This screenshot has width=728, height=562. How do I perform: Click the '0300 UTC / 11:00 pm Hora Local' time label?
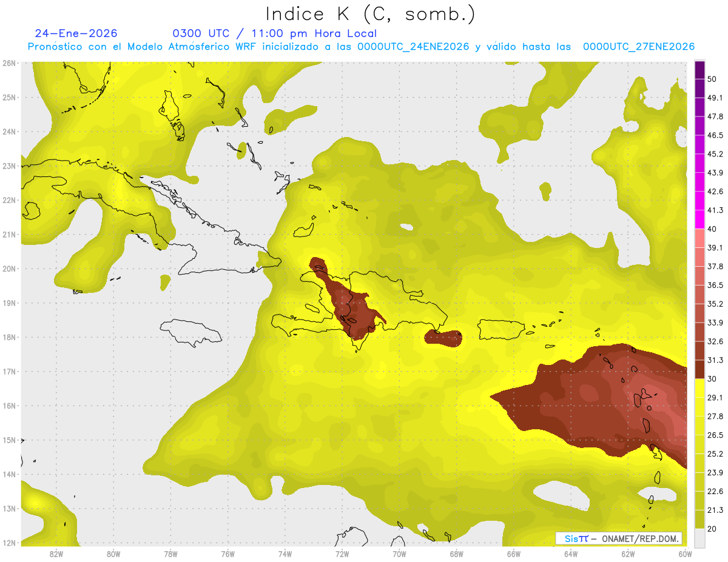click(275, 33)
